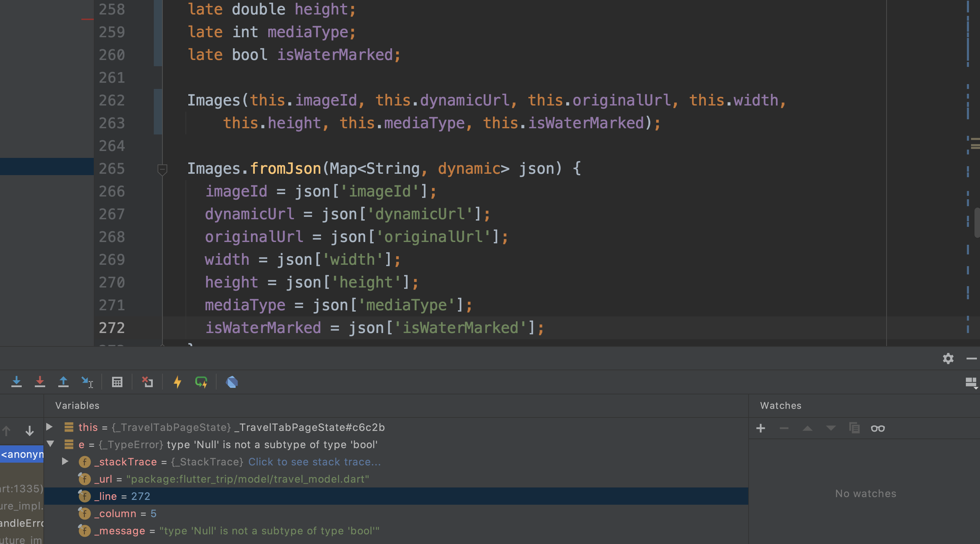The width and height of the screenshot is (980, 544).
Task: Click the Step Out arrow icon
Action: (x=63, y=382)
